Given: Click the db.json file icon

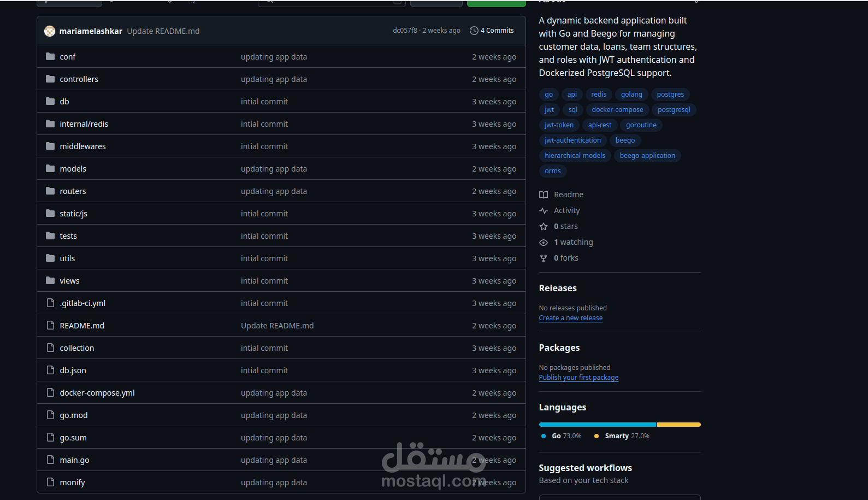Looking at the screenshot, I should pos(50,370).
